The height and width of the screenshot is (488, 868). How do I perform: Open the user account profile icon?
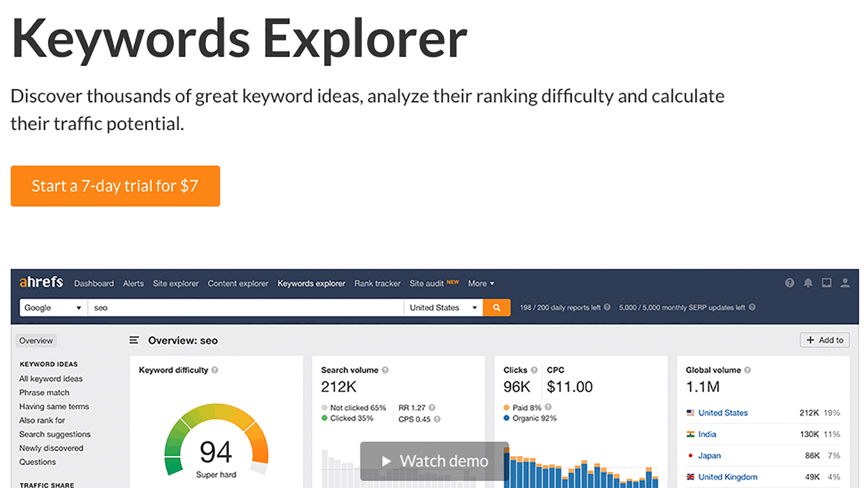pyautogui.click(x=845, y=283)
